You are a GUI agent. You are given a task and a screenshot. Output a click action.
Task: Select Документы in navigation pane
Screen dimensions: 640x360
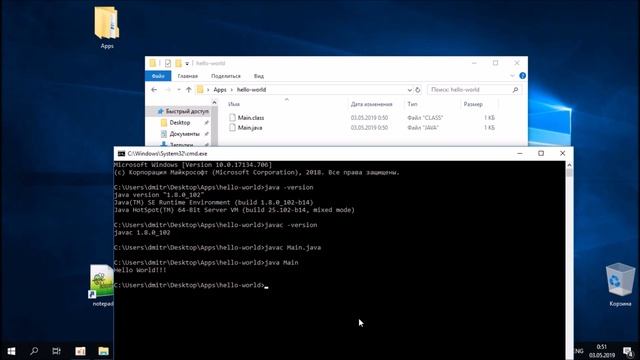pos(184,134)
